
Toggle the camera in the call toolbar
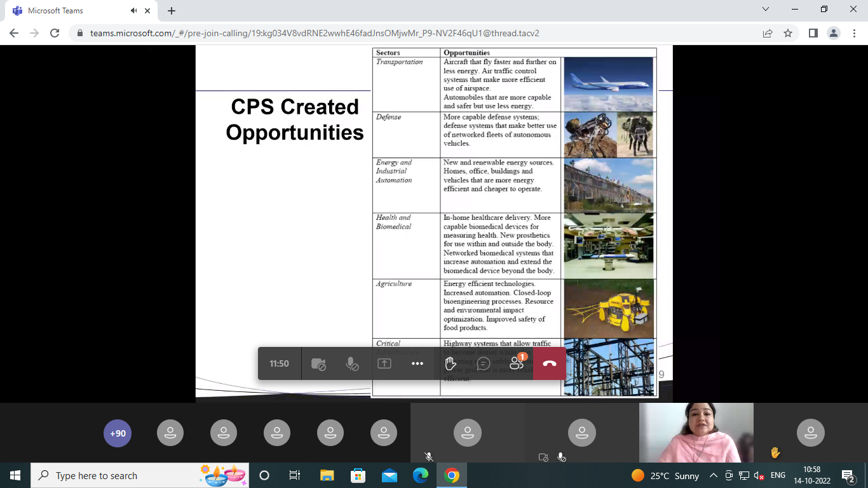pyautogui.click(x=318, y=363)
